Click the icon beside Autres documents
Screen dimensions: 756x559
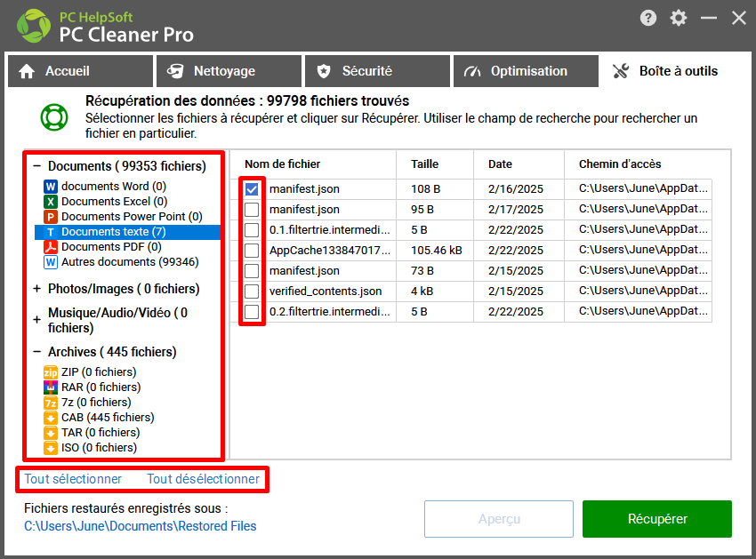point(51,262)
